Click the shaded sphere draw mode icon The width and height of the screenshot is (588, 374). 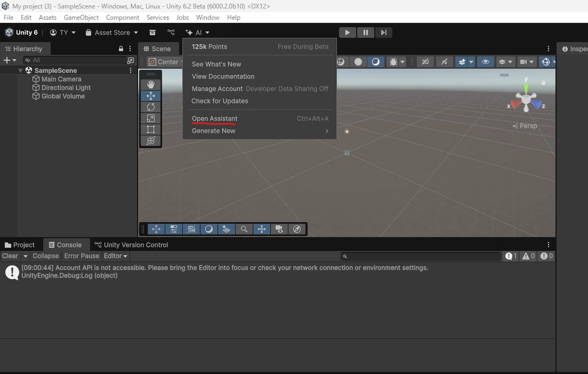(x=358, y=62)
